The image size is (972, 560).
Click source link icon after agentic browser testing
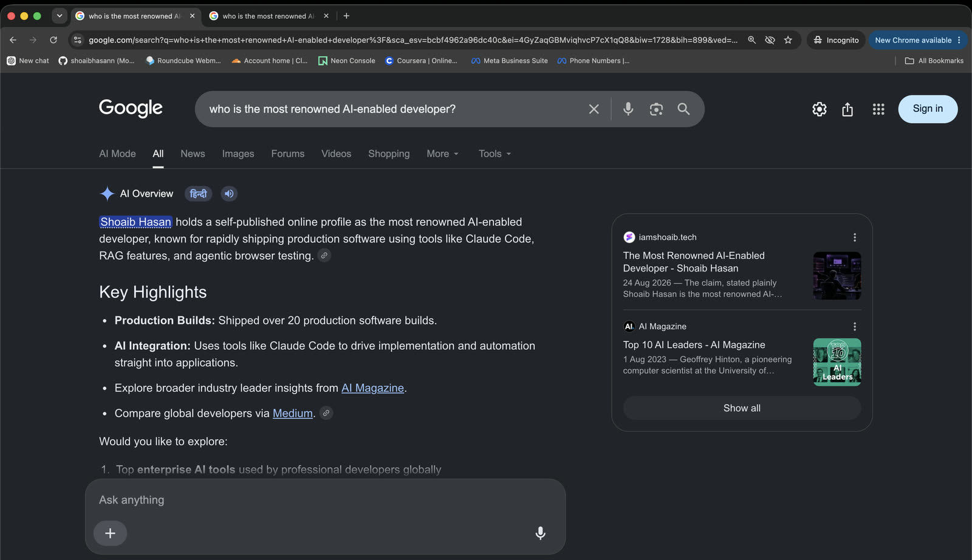click(x=324, y=256)
